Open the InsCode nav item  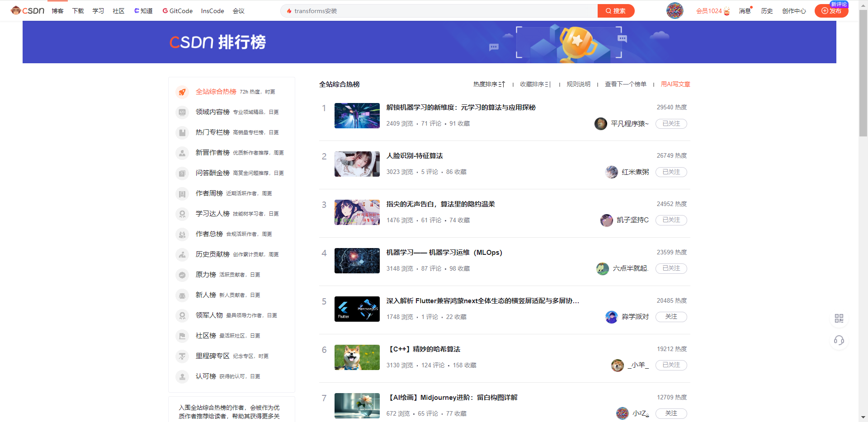coord(212,11)
